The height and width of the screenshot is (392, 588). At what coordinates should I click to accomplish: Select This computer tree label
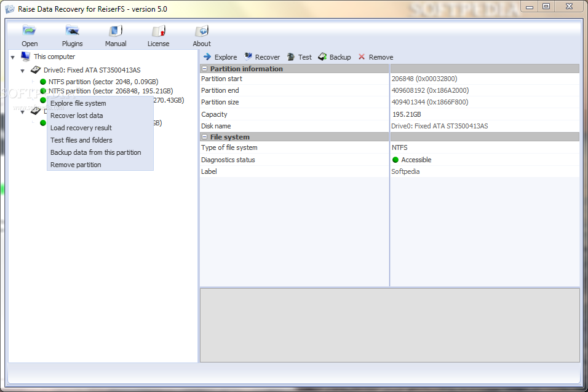coord(54,57)
